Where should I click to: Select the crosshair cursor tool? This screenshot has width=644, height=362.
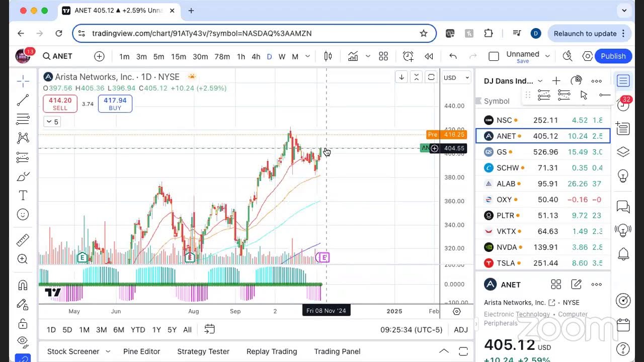[23, 81]
